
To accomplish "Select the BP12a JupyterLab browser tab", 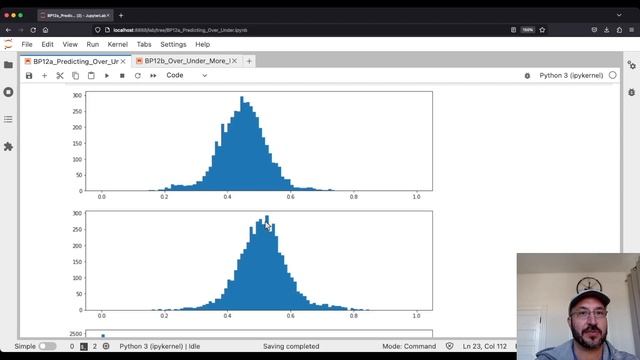I will point(75,16).
